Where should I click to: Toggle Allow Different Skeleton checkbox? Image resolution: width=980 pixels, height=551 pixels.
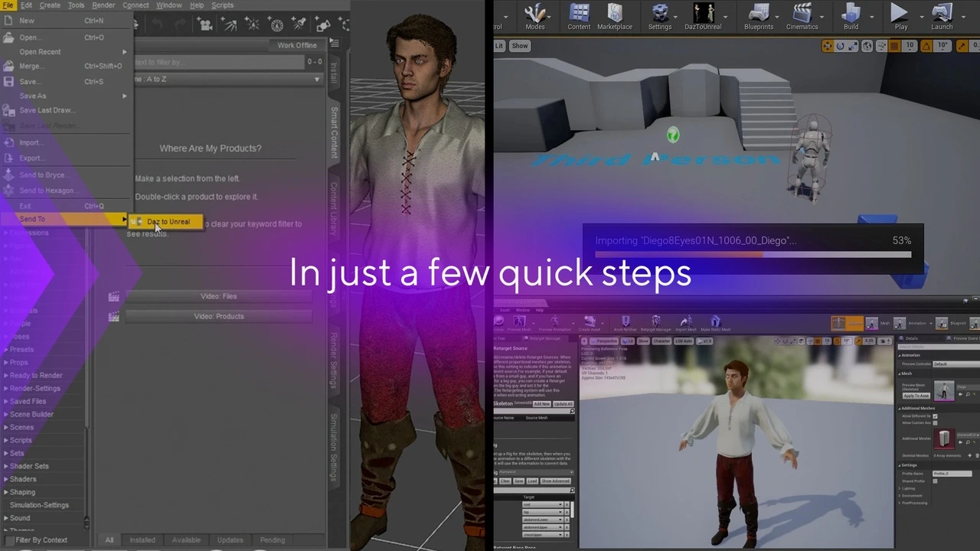coord(935,416)
